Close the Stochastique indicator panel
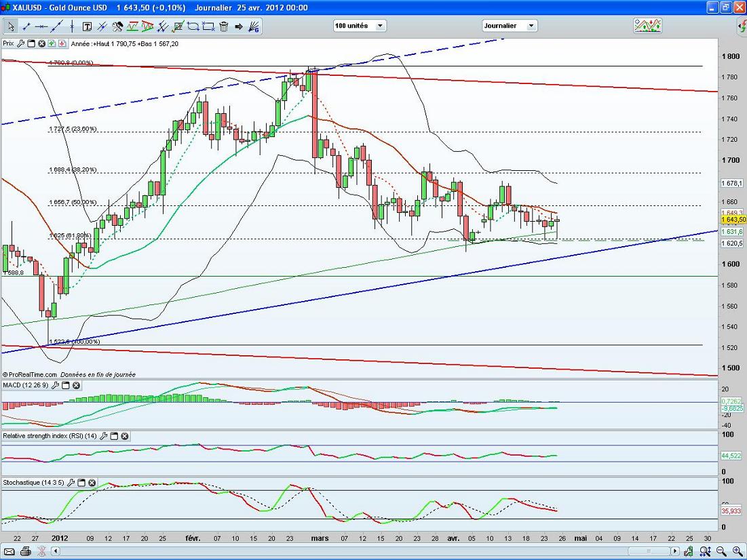 92,483
